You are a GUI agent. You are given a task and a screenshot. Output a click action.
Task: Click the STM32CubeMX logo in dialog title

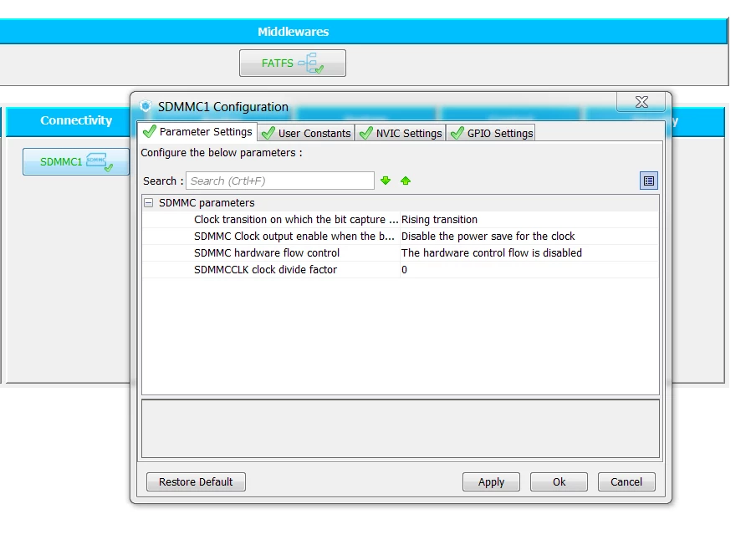tap(146, 106)
